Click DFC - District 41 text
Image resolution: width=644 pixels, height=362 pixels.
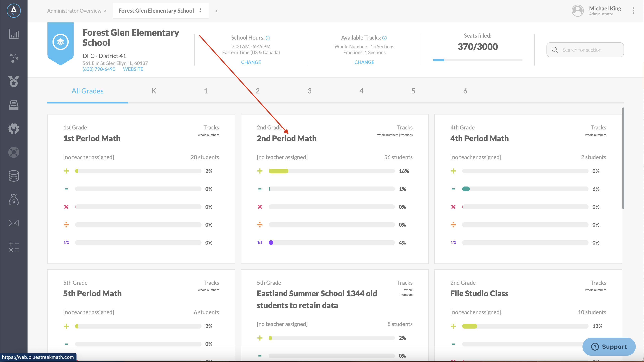click(x=104, y=56)
